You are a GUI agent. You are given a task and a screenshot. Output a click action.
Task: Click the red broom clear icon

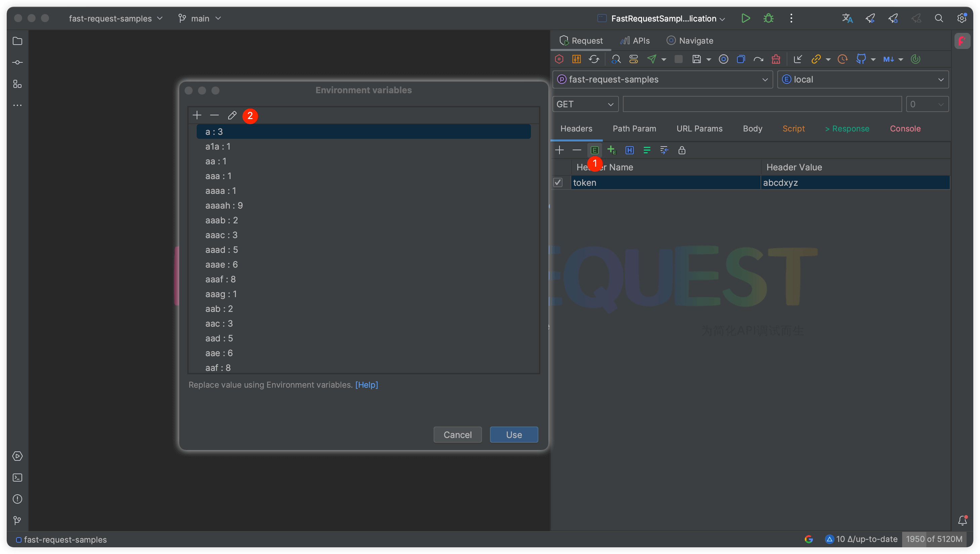coord(776,59)
